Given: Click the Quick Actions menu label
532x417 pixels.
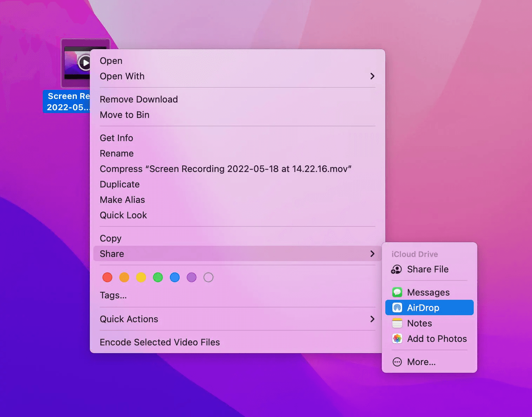Looking at the screenshot, I should click(129, 319).
